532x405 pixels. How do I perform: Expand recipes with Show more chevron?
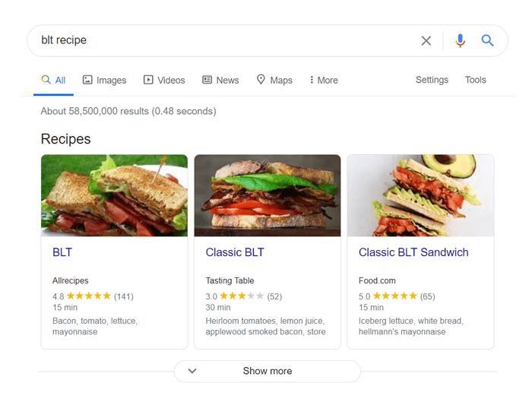pos(192,371)
